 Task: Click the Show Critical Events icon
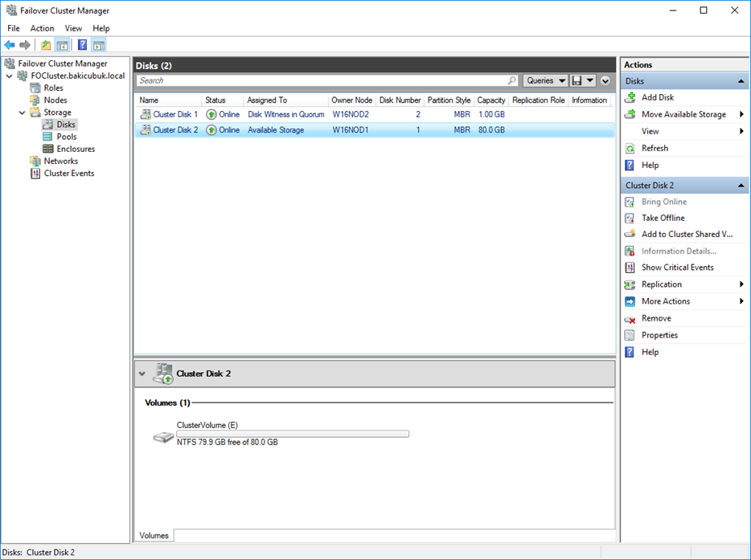[630, 268]
